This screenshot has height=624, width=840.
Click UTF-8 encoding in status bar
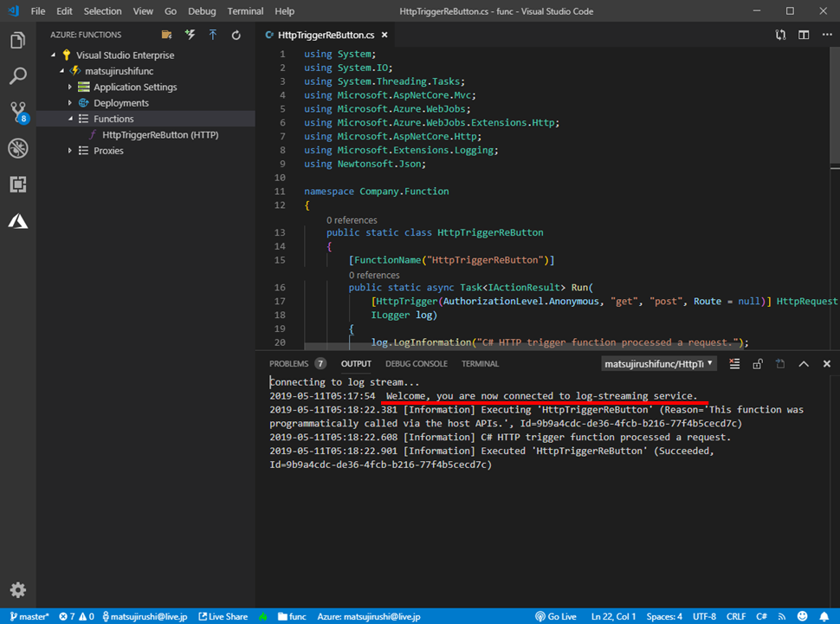704,616
